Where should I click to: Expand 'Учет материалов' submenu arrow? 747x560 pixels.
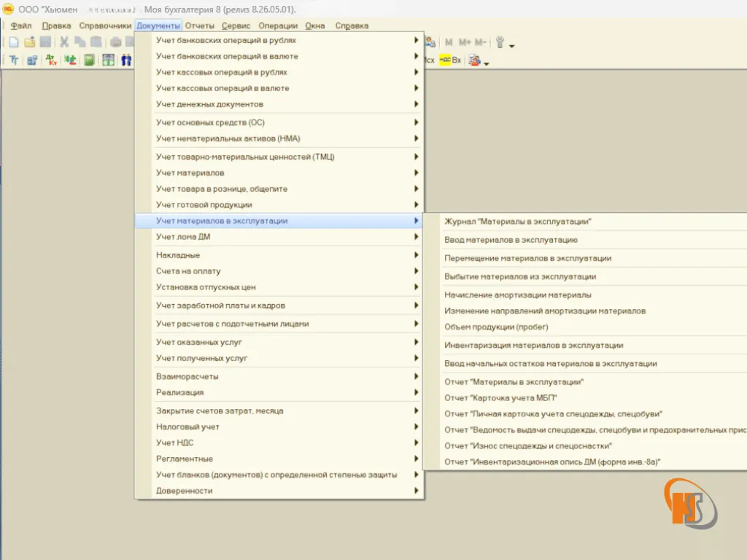pos(416,173)
